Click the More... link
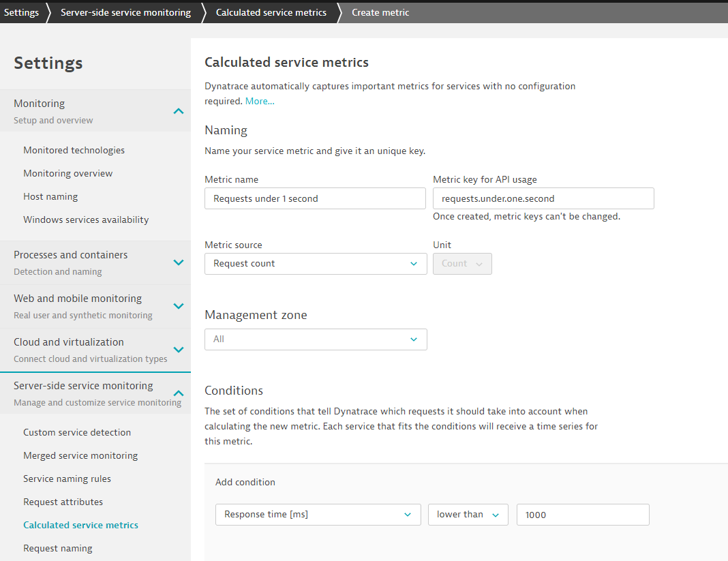Image resolution: width=728 pixels, height=561 pixels. [260, 101]
